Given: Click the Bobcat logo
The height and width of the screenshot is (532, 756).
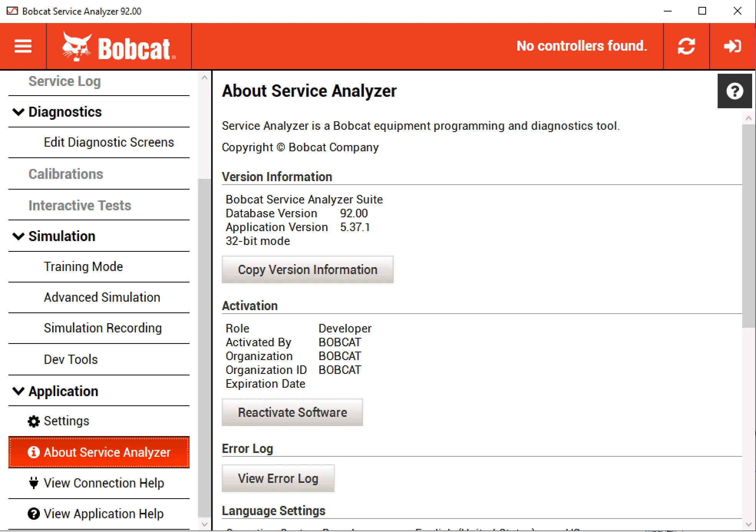Looking at the screenshot, I should pyautogui.click(x=119, y=46).
